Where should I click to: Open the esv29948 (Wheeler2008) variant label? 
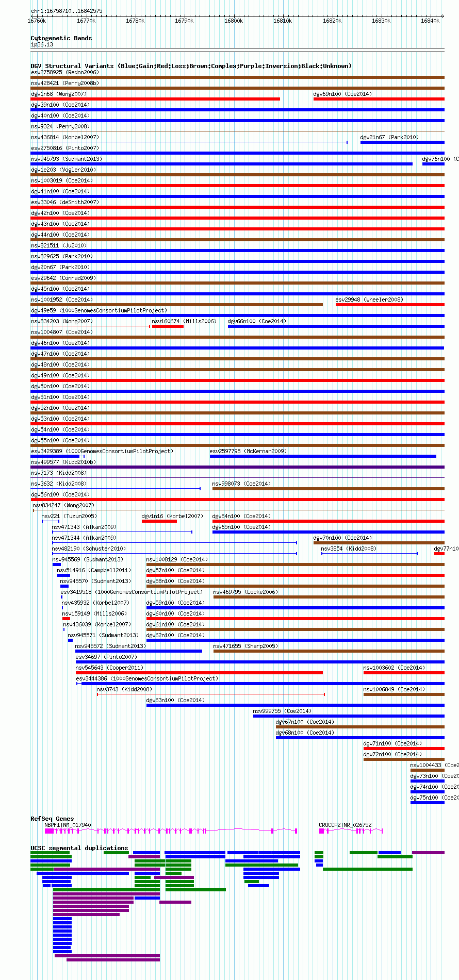pos(369,300)
